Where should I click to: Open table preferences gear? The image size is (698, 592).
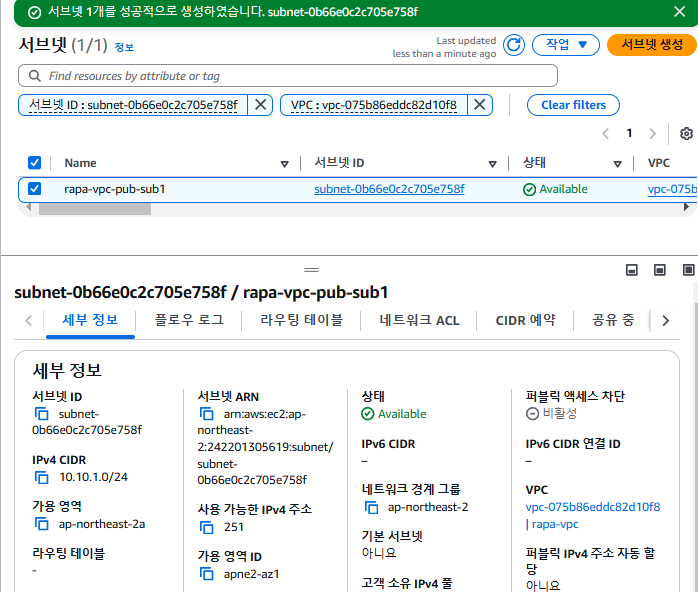click(x=686, y=134)
